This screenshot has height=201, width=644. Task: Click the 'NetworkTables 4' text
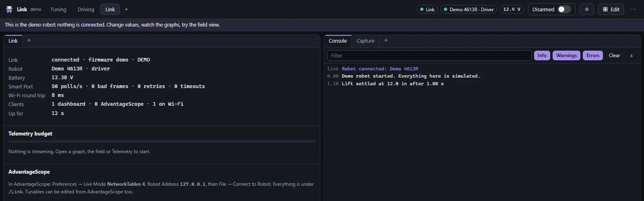[x=126, y=184]
